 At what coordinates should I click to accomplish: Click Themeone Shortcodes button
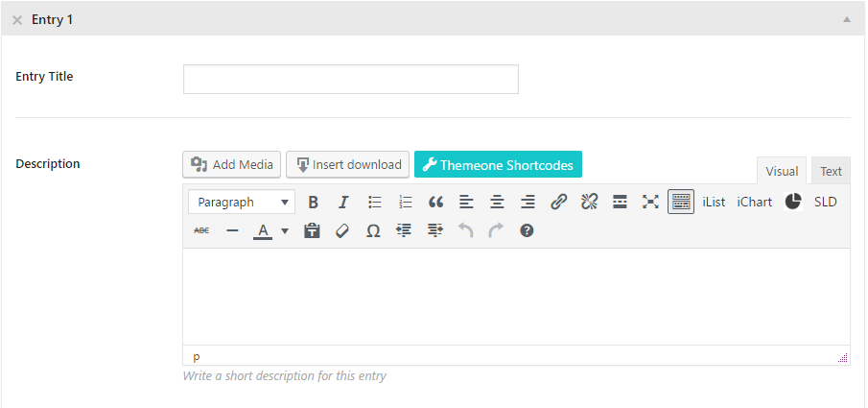(x=498, y=165)
